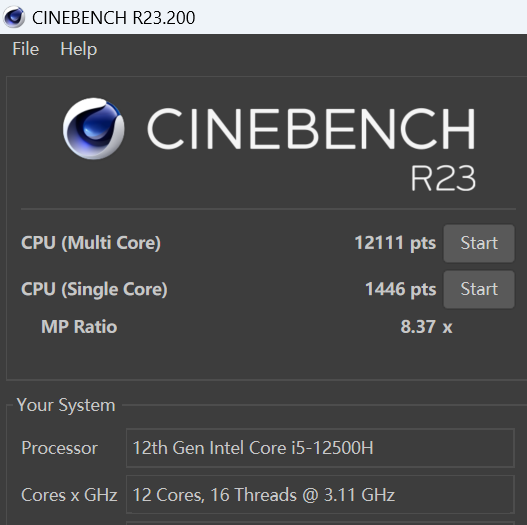Open the File menu
This screenshot has width=527, height=525.
pos(26,49)
